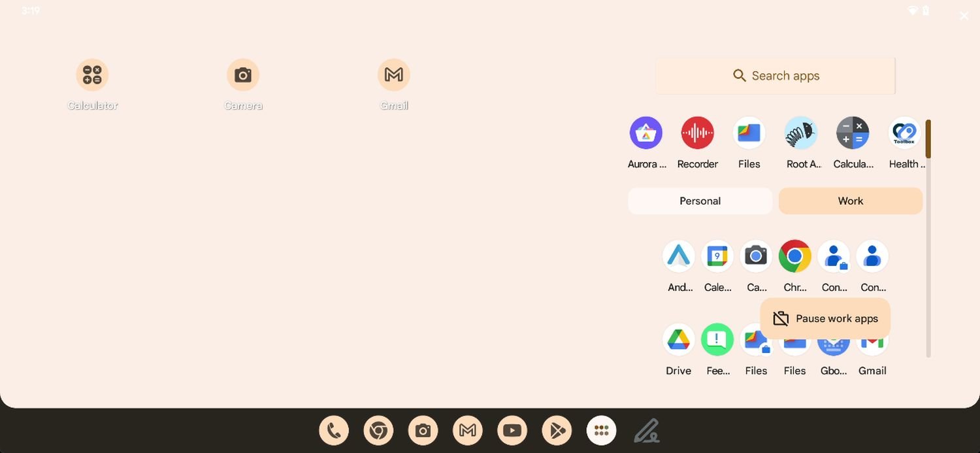Screen dimensions: 980x453
Task: Click the app drawer scrollbar handle
Action: 928,139
